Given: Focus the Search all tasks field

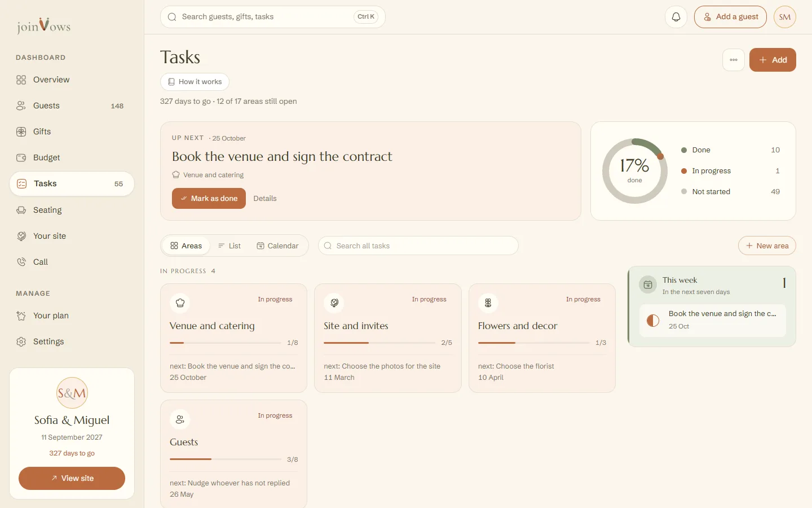Looking at the screenshot, I should [x=418, y=246].
